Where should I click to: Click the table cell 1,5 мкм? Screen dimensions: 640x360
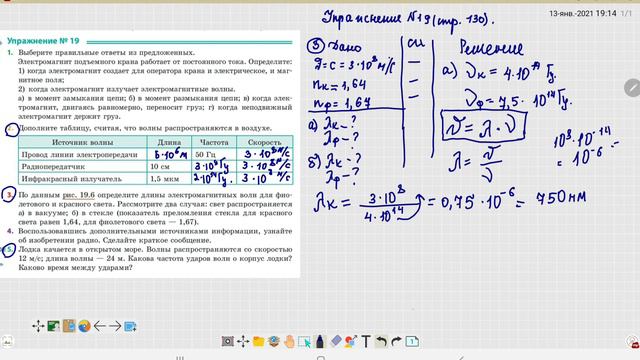pos(164,179)
